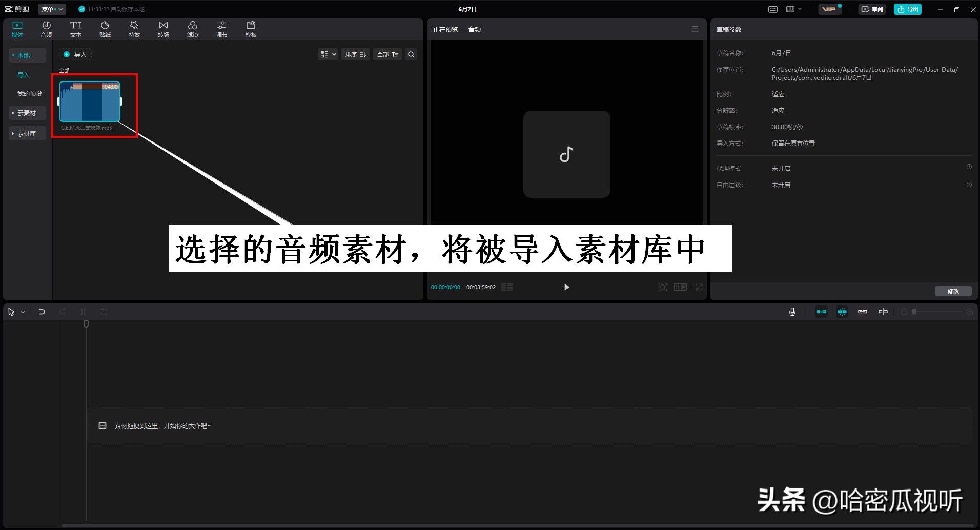Click the 修改 modify button in draft parameters
Screen dimensions: 980x530
pos(953,291)
